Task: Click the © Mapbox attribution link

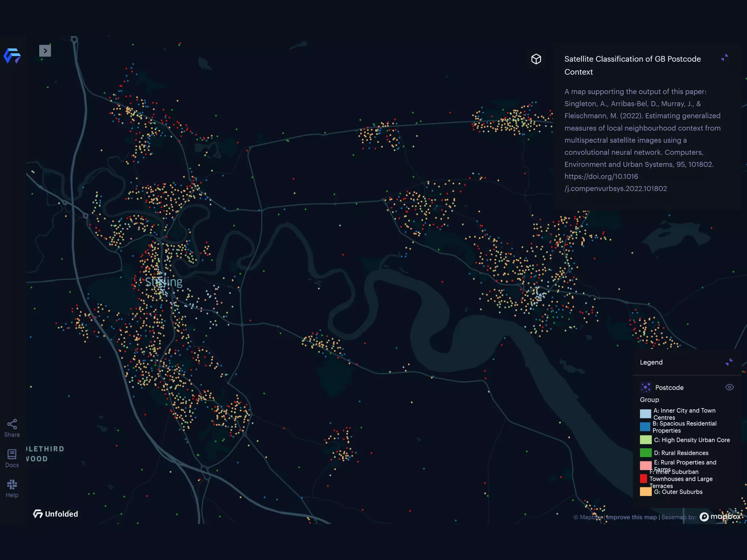Action: point(588,517)
